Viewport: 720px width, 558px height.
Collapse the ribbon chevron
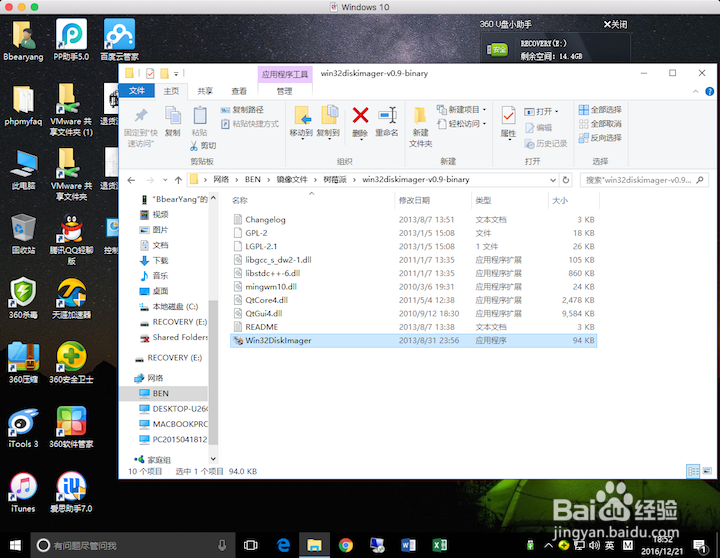coord(695,91)
